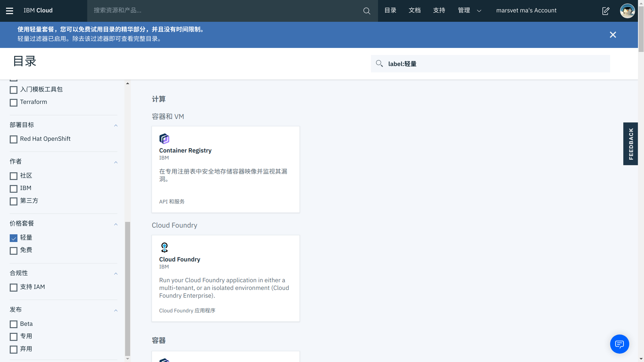Open the 目录 top navigation item
The image size is (644, 362).
(390, 11)
